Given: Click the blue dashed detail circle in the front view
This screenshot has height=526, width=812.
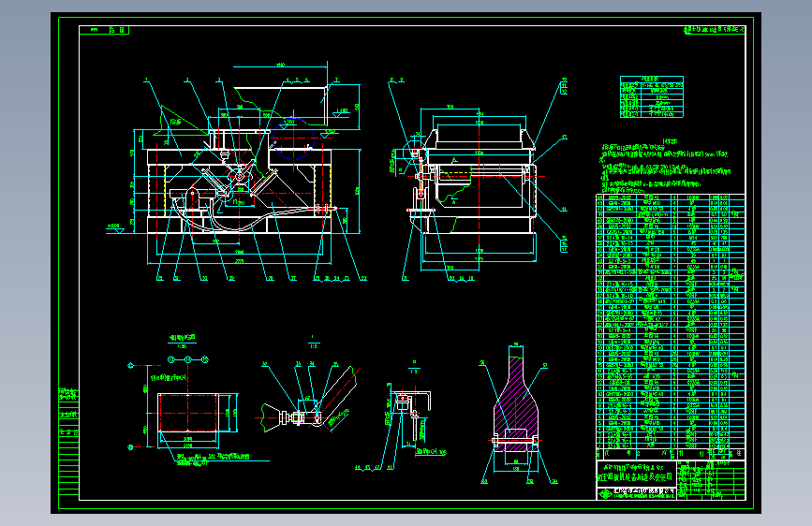Looking at the screenshot, I should [292, 139].
